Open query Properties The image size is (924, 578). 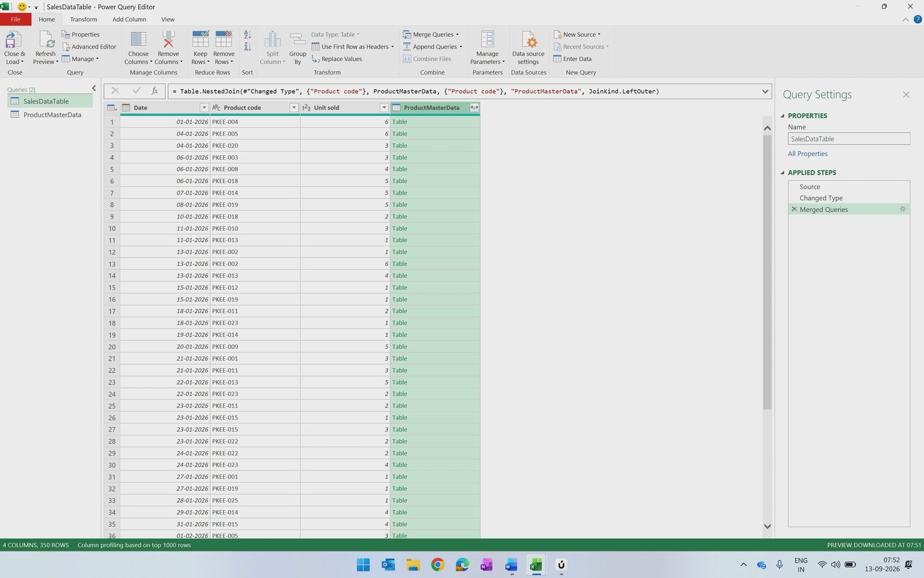80,35
